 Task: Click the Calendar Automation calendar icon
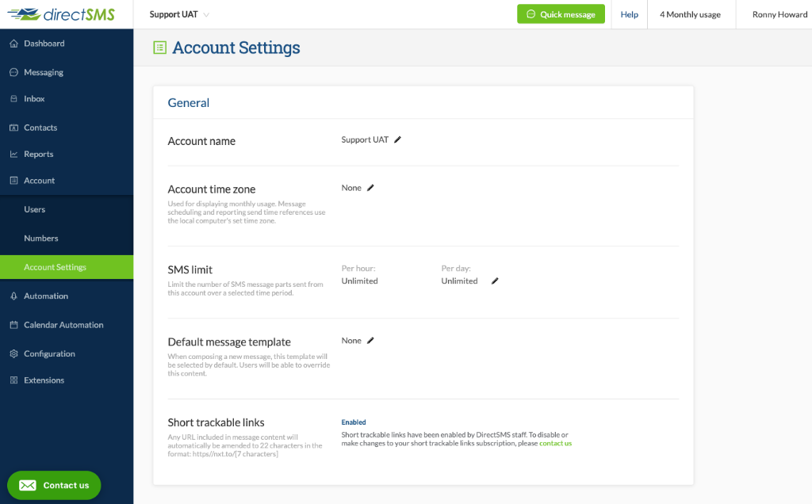click(14, 325)
